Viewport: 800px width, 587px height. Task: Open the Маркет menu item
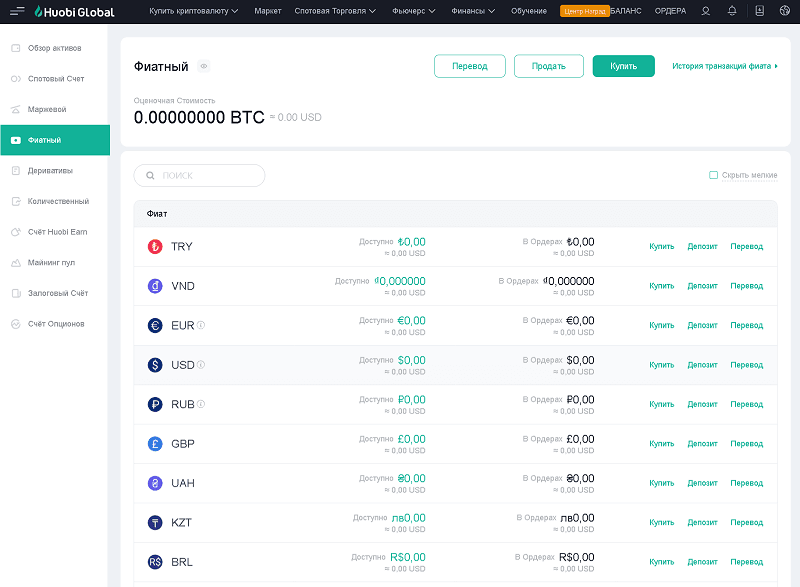click(268, 11)
